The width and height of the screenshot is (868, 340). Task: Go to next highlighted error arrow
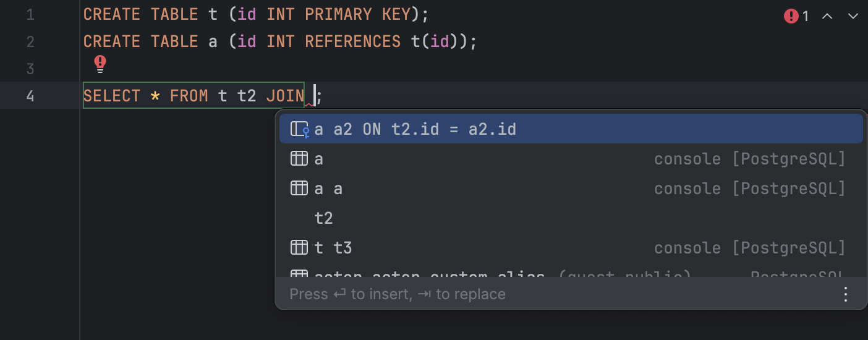[853, 16]
